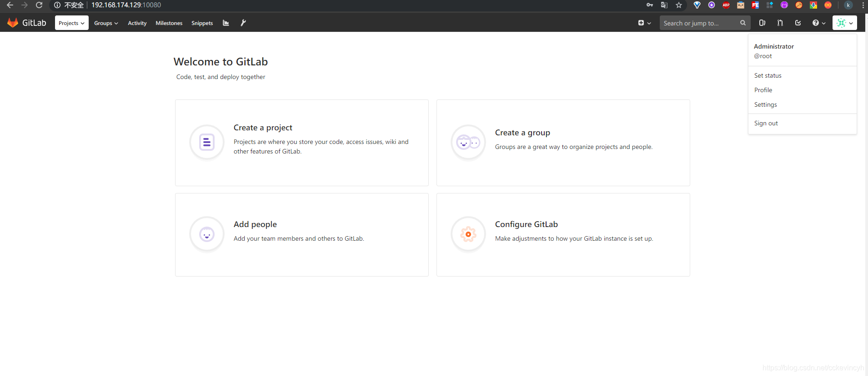
Task: Click the Configure GitLab heading
Action: click(527, 224)
